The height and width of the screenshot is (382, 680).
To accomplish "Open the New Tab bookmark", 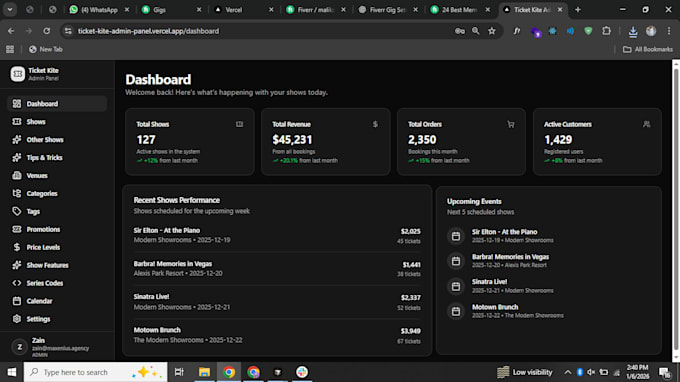I will (x=46, y=49).
